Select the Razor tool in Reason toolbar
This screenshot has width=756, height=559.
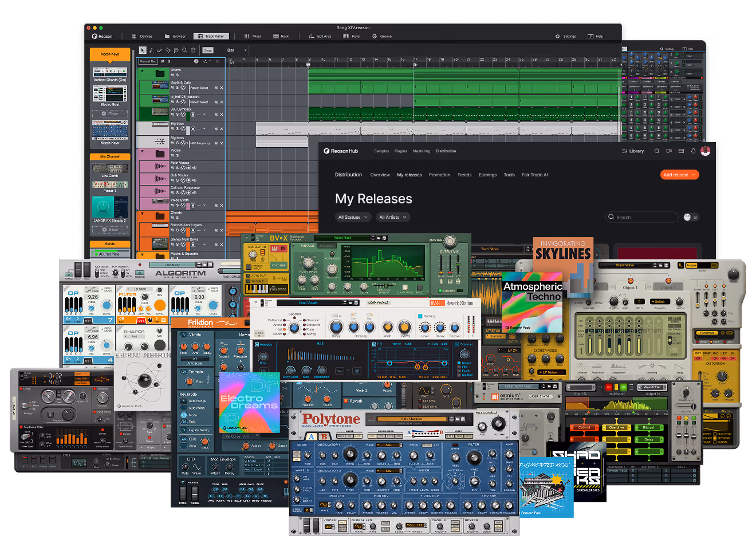(x=168, y=50)
